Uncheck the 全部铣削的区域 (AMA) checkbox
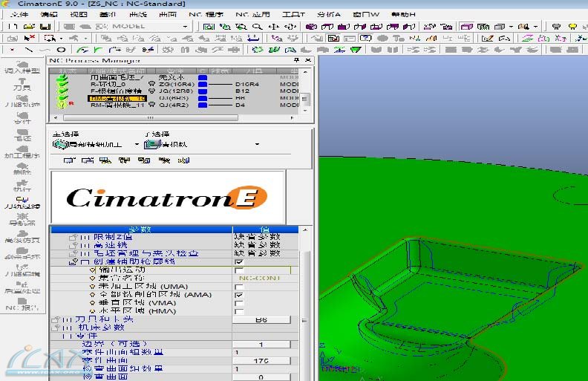 coord(239,295)
